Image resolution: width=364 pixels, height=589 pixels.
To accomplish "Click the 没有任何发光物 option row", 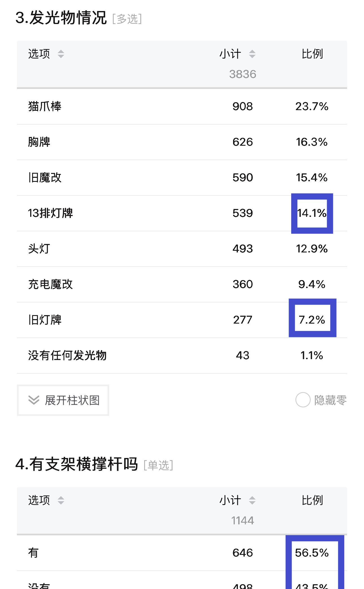I will tap(182, 355).
